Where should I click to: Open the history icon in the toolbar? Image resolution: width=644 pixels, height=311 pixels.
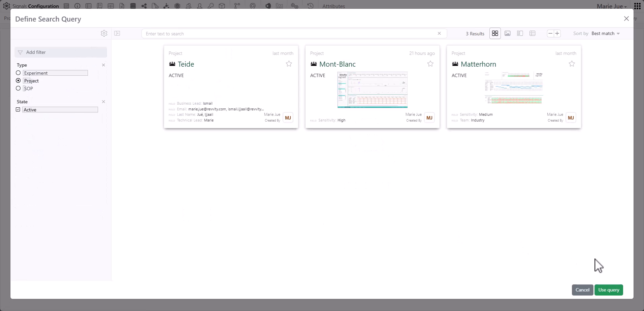[x=310, y=6]
